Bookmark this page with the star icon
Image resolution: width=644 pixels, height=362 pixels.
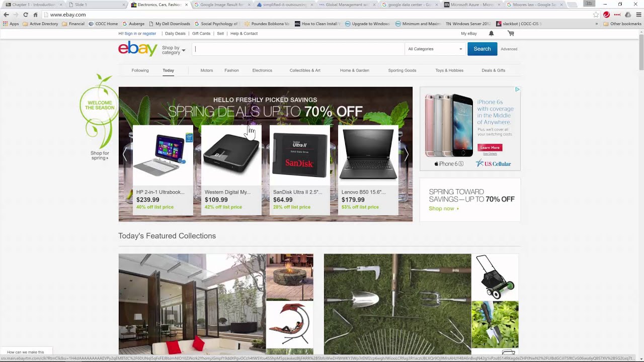(x=596, y=15)
